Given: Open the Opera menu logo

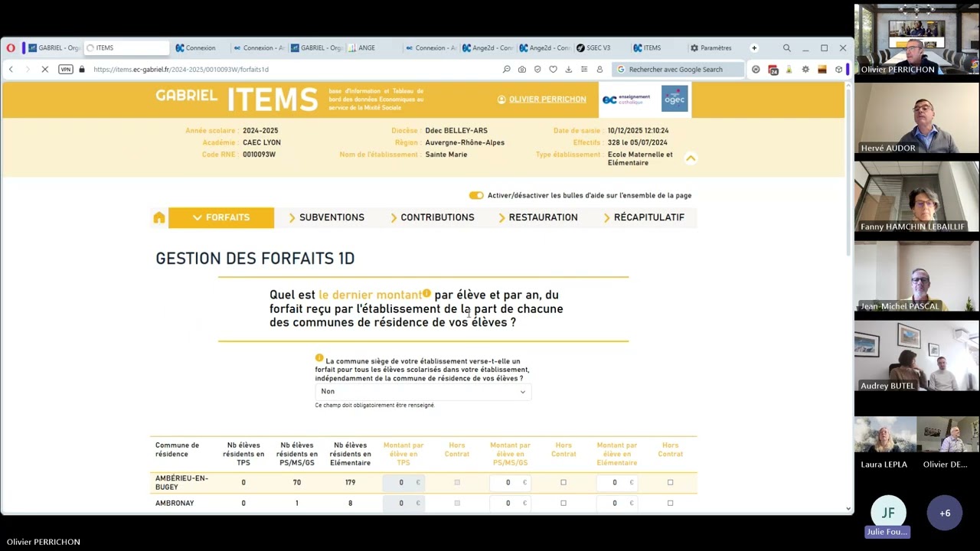Looking at the screenshot, I should (x=11, y=47).
